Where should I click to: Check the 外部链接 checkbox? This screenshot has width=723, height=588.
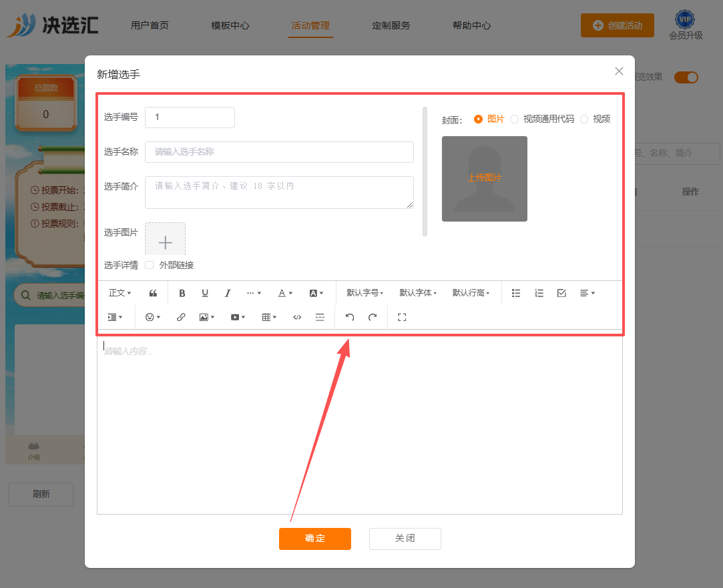click(x=150, y=265)
